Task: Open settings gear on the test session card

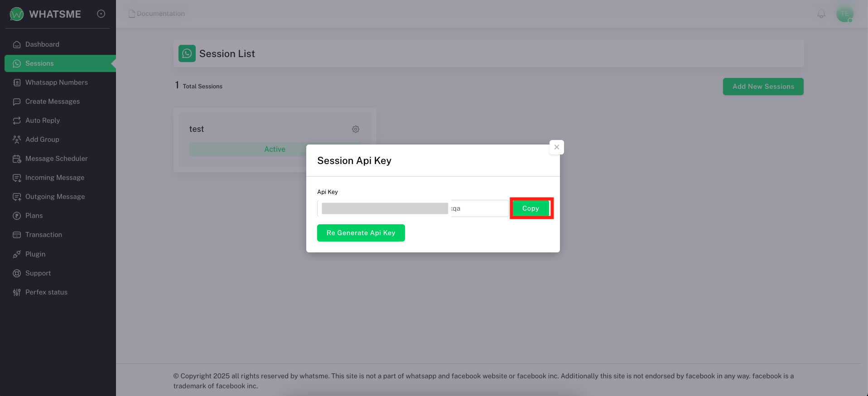Action: point(356,129)
